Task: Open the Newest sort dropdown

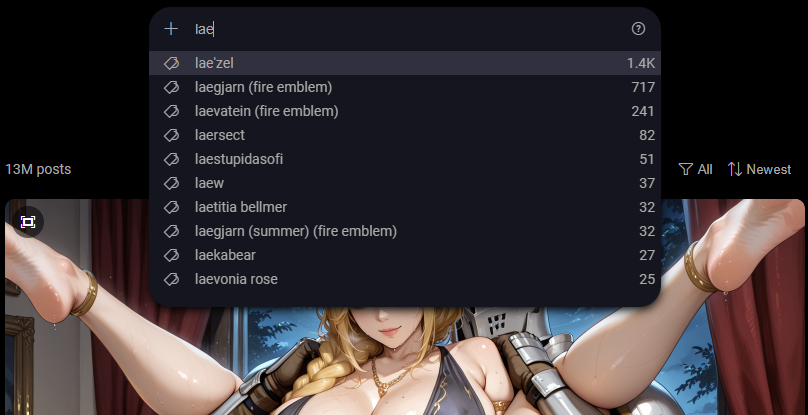Action: (x=760, y=169)
